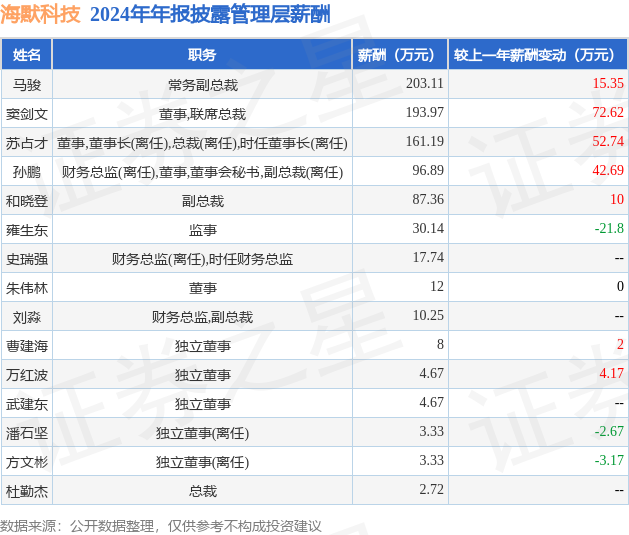Select the name 武建东
This screenshot has height=535, width=629.
click(27, 404)
